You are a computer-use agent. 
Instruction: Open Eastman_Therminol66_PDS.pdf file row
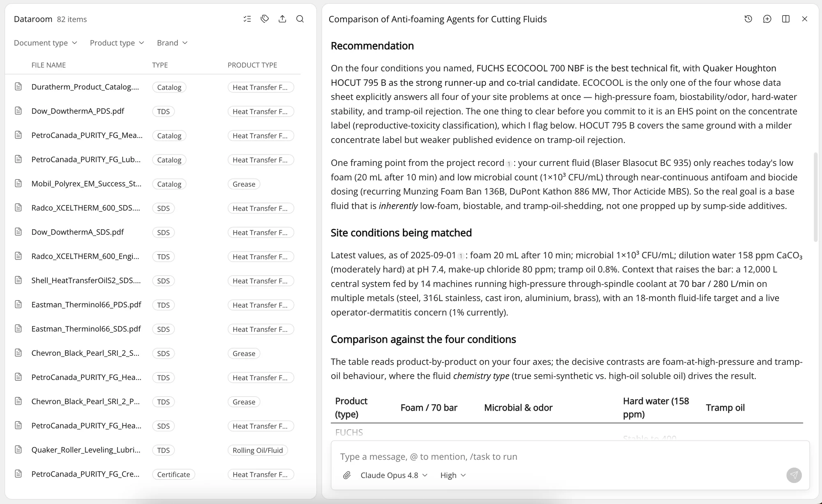[152, 305]
